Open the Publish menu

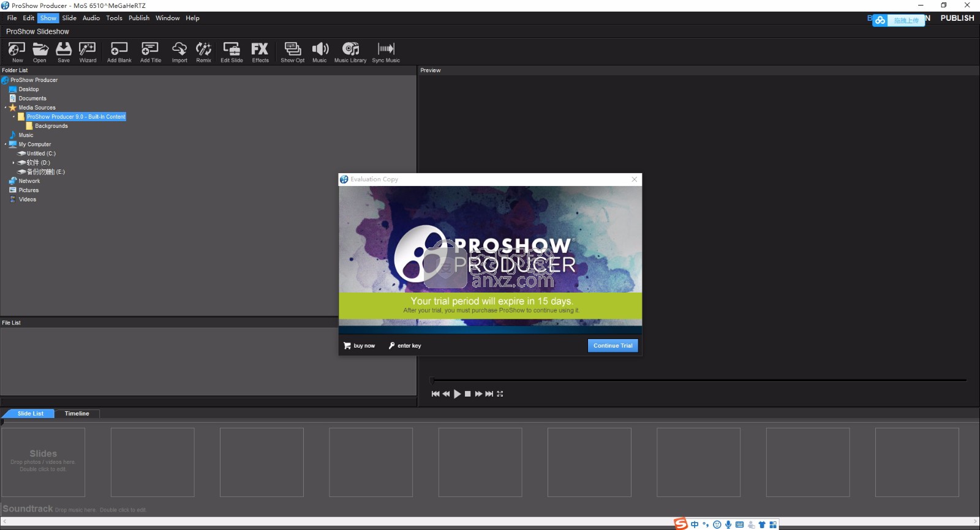tap(139, 18)
